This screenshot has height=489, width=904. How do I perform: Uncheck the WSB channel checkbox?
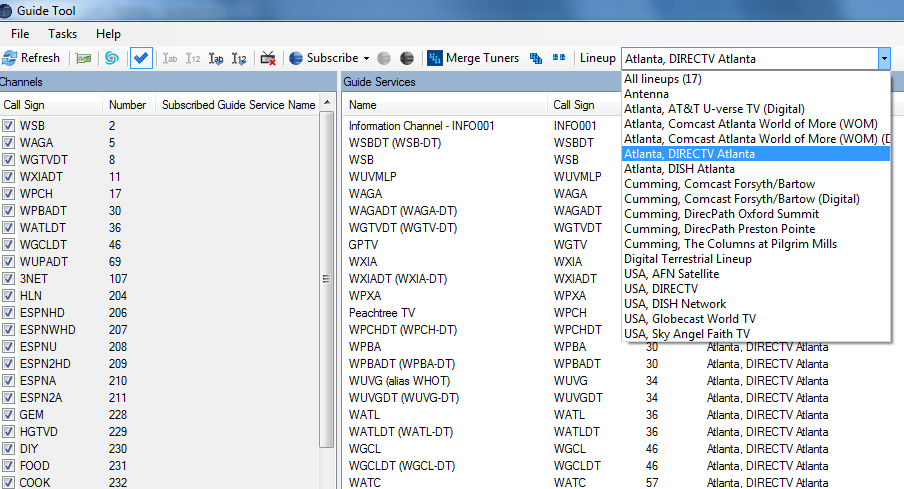(x=8, y=126)
